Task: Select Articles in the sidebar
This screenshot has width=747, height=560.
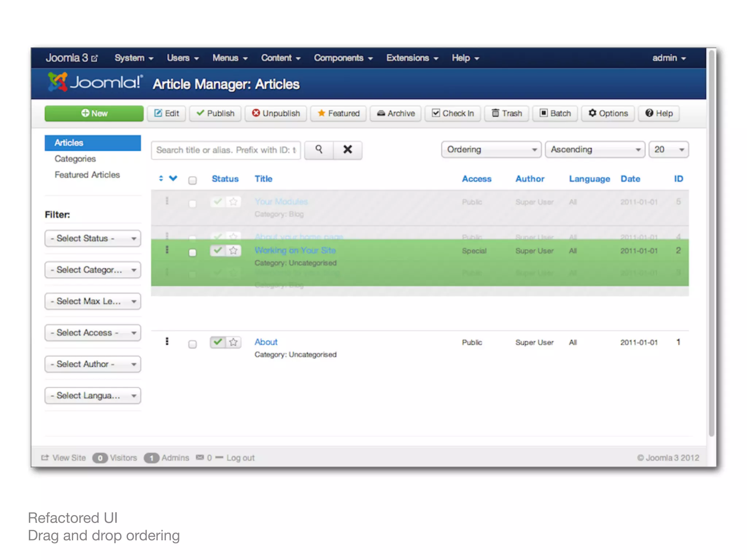Action: click(93, 143)
